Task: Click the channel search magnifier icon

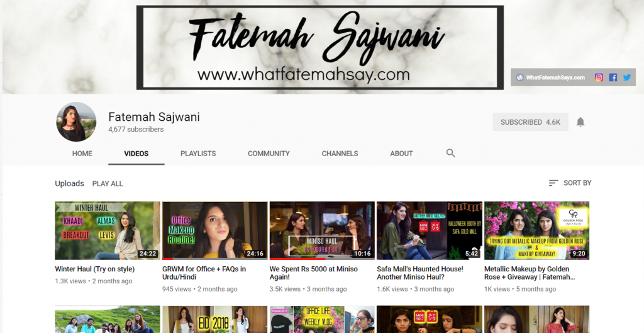Action: point(450,154)
